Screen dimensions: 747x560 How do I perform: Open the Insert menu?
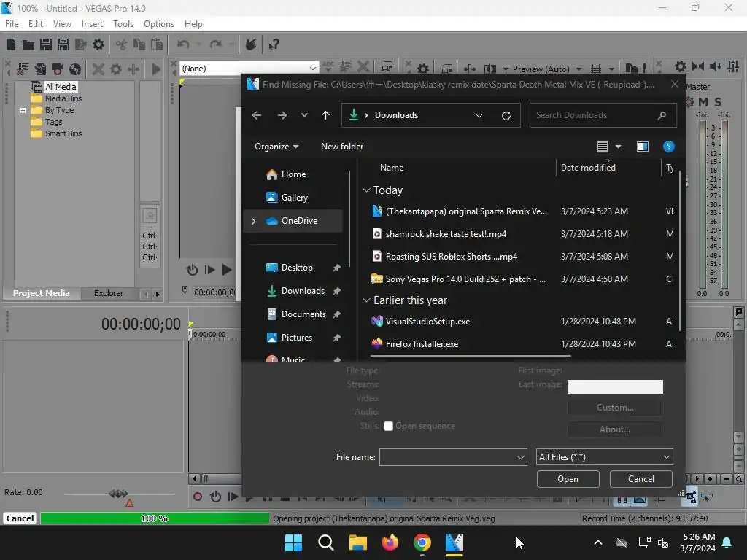click(x=92, y=24)
